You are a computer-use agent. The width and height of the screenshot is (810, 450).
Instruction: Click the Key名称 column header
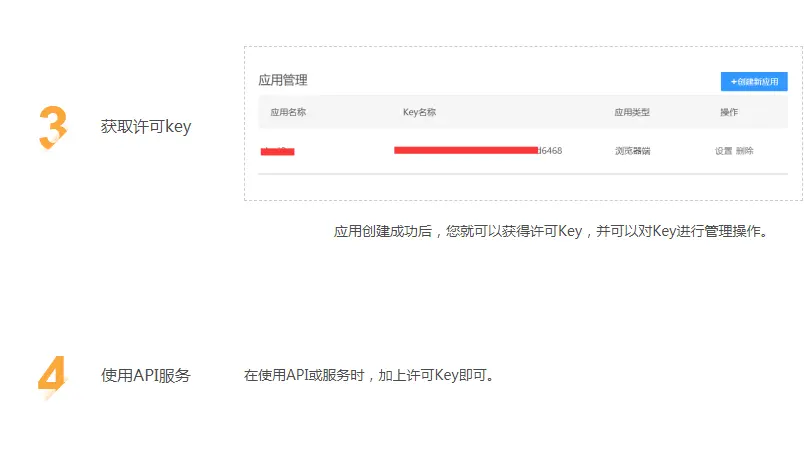[x=419, y=112]
